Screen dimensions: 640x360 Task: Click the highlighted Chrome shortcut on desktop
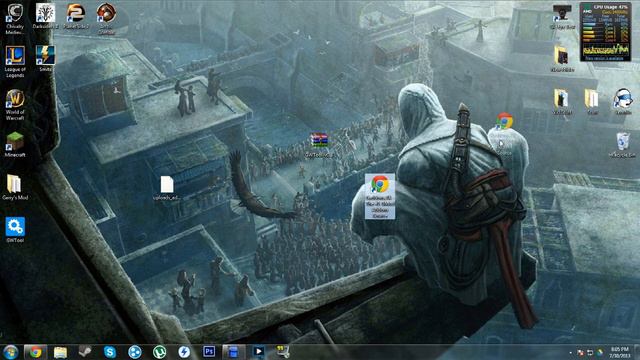point(380,196)
